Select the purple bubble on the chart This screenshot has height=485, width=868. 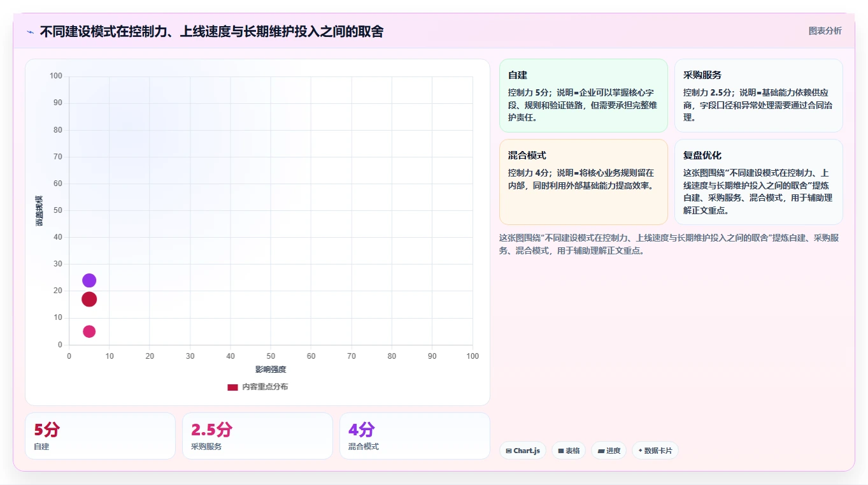89,280
